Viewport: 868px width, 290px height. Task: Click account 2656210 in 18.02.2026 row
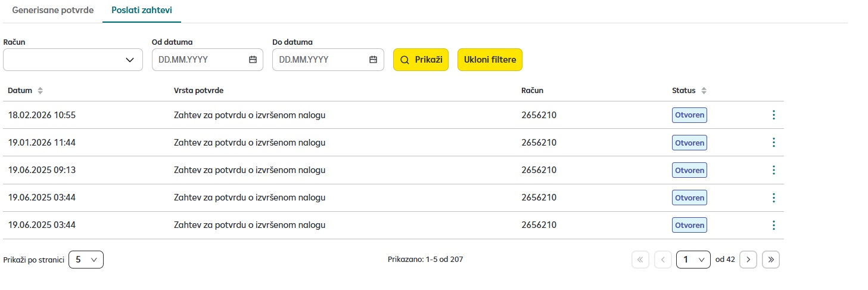pos(539,115)
